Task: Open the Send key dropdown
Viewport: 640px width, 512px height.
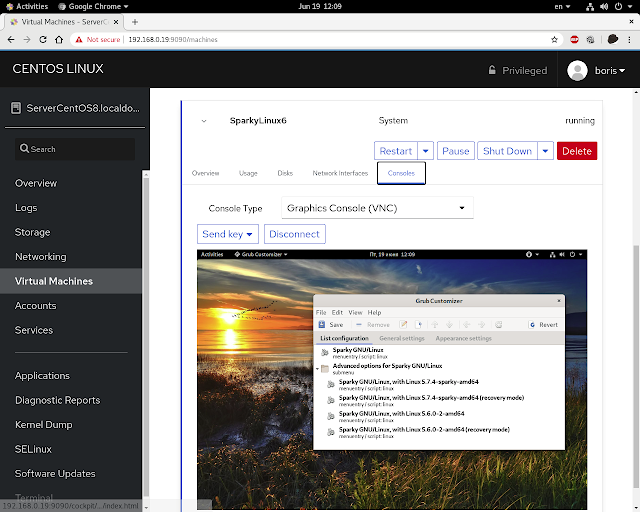Action: point(228,234)
